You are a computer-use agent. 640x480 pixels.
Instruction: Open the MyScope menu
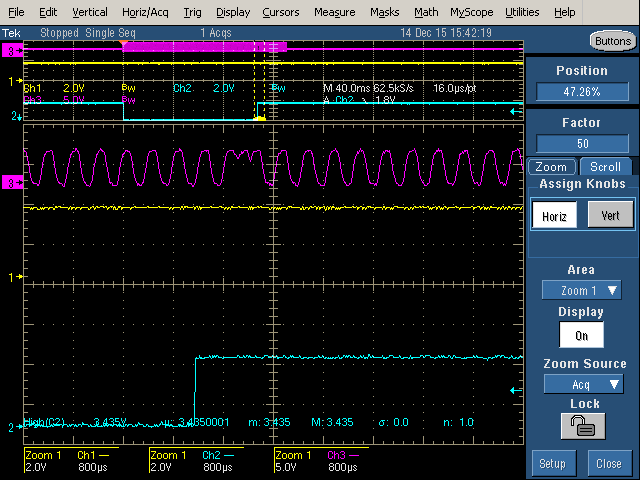471,13
